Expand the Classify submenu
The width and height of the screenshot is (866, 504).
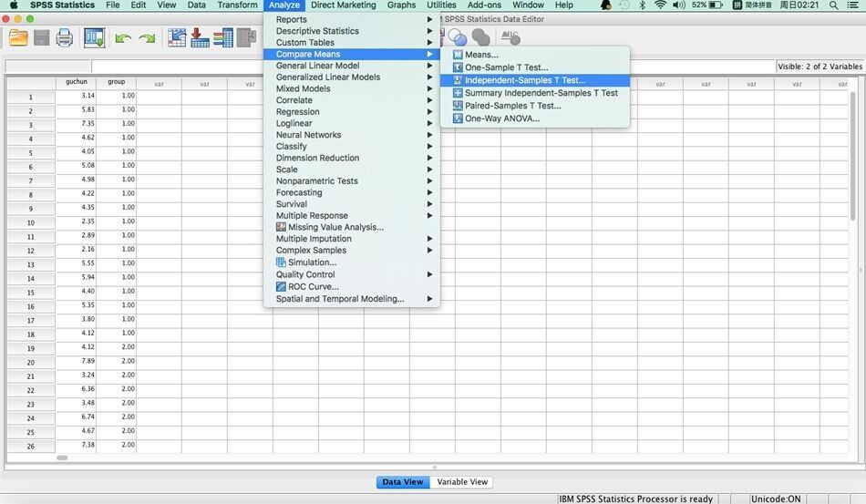[x=352, y=147]
